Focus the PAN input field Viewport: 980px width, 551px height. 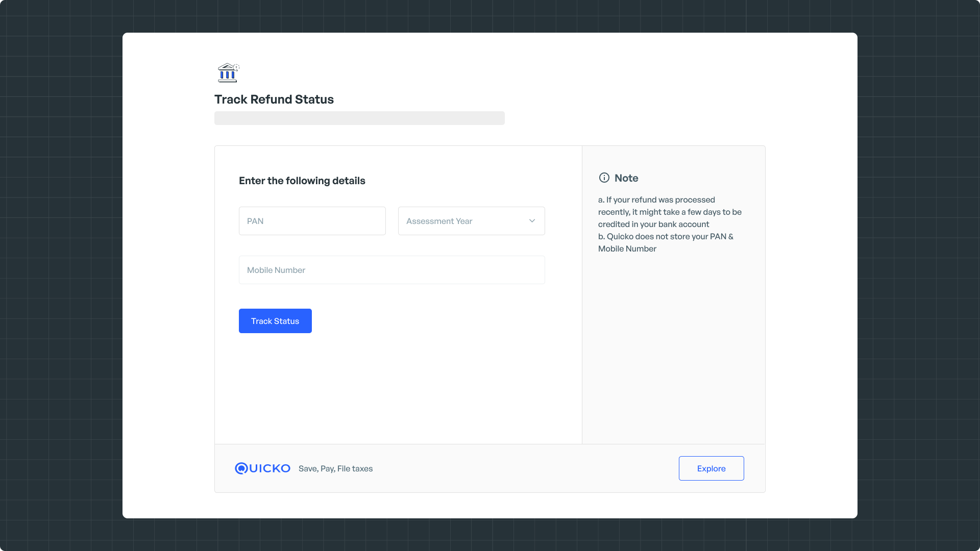click(x=312, y=221)
